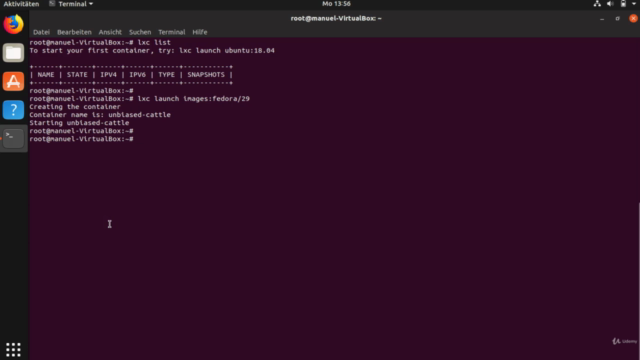Open the Suchen menu
The image size is (640, 360).
tap(140, 32)
